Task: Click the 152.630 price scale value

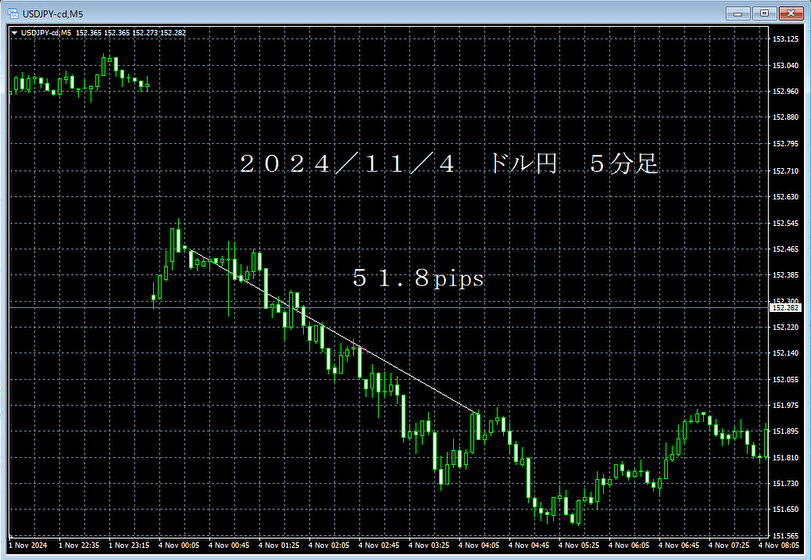Action: pos(785,197)
